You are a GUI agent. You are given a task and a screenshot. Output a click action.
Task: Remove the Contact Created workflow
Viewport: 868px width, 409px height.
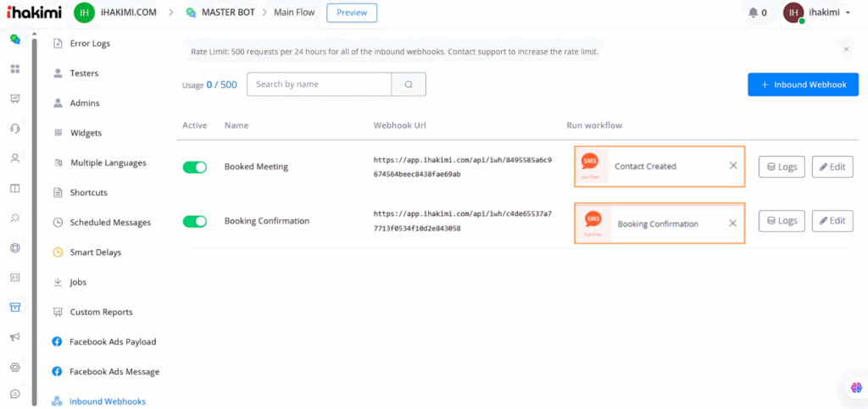733,166
